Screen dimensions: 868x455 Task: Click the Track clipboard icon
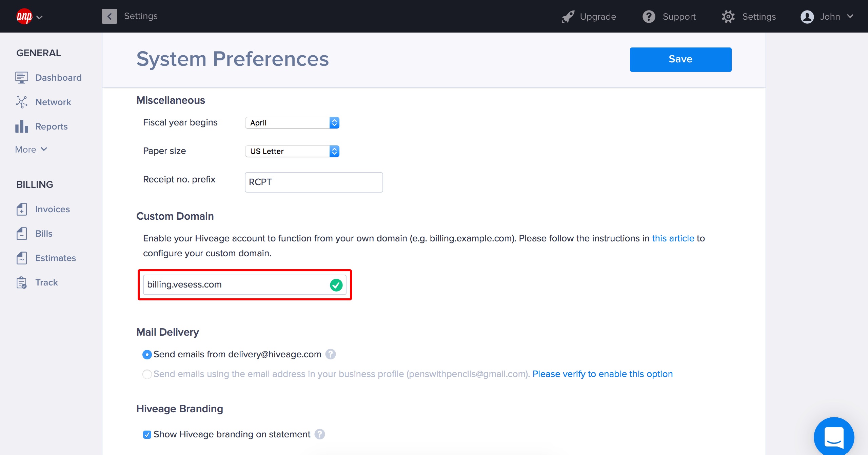coord(21,282)
